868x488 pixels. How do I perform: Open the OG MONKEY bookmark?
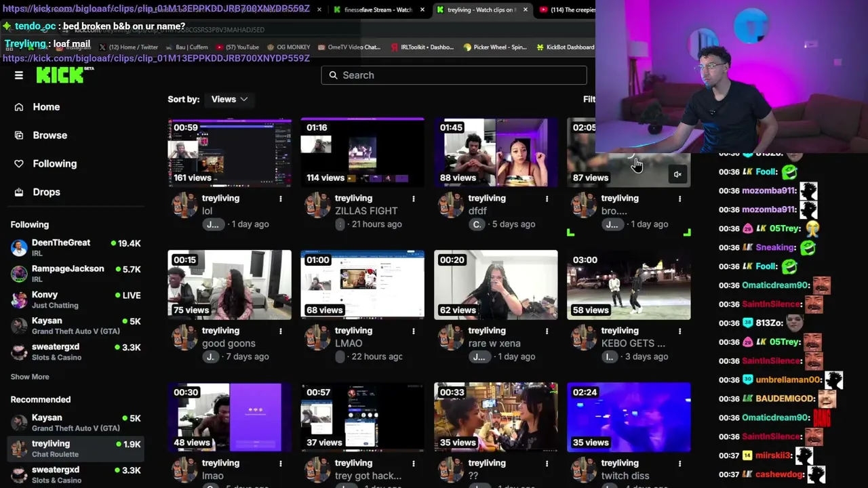coord(289,47)
